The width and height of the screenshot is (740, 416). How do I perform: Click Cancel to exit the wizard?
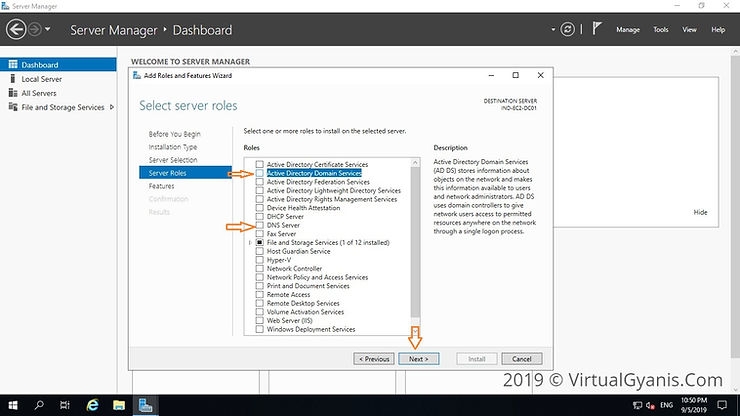pyautogui.click(x=521, y=359)
